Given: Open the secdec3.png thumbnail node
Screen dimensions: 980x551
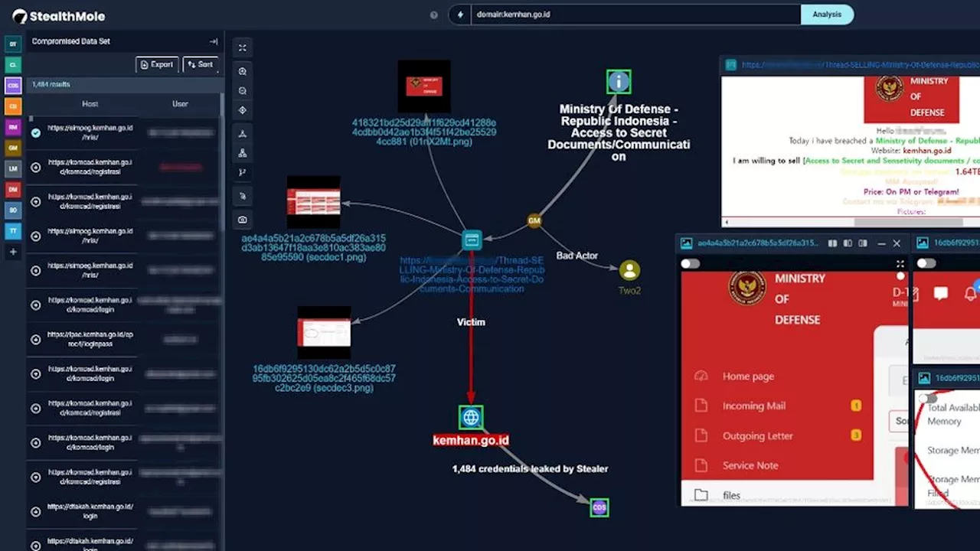Looking at the screenshot, I should (x=324, y=332).
